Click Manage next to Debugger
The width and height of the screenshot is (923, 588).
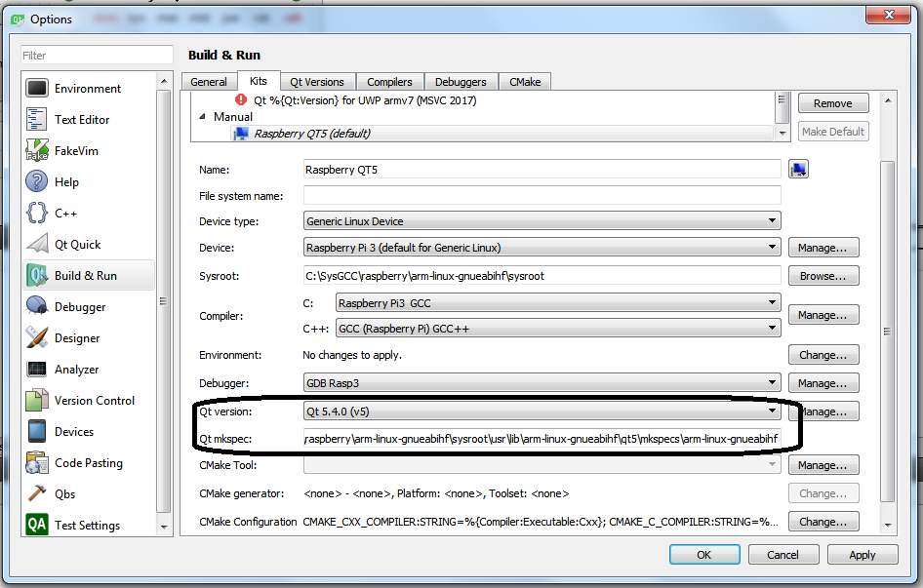pyautogui.click(x=823, y=383)
